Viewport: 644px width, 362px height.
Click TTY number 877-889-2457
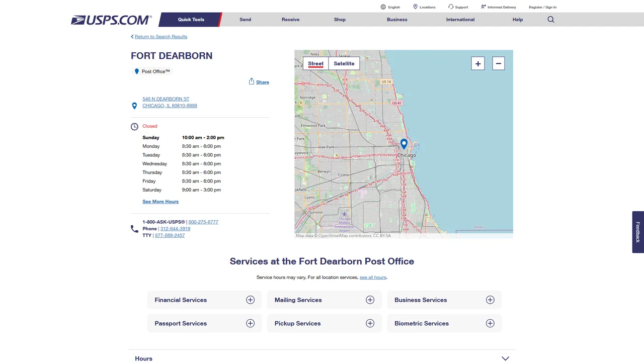[x=170, y=235]
